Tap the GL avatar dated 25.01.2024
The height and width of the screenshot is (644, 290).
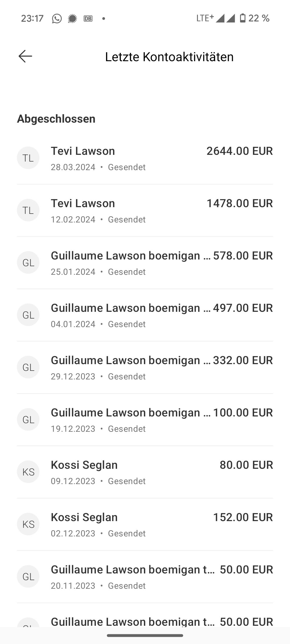click(x=28, y=262)
